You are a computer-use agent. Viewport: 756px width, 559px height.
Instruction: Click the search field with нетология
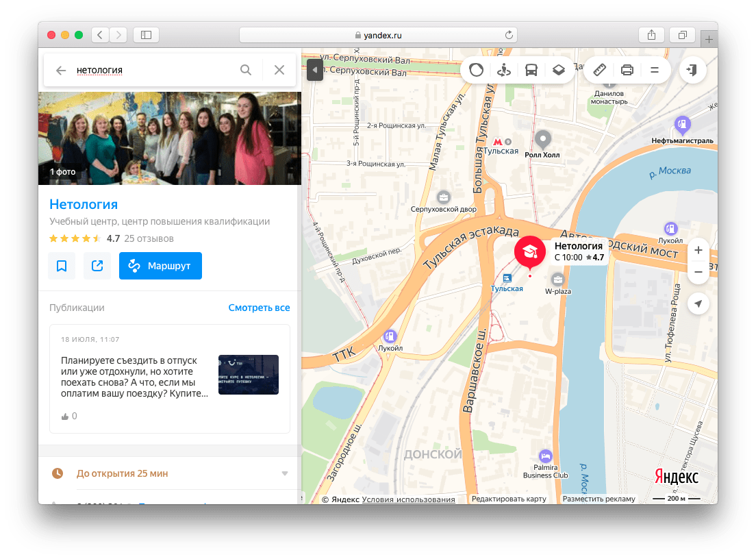[151, 70]
